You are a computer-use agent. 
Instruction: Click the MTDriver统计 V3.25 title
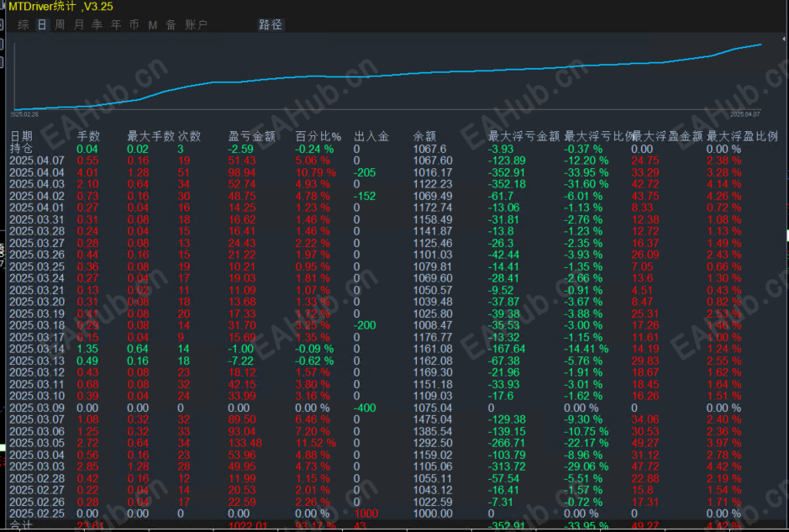(x=60, y=7)
